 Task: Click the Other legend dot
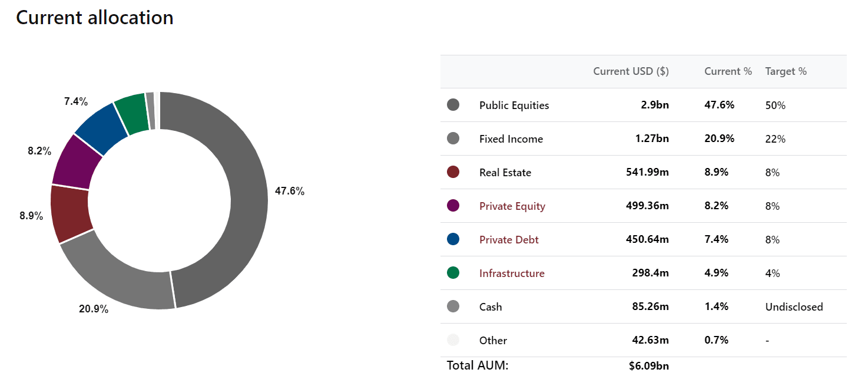(x=453, y=340)
